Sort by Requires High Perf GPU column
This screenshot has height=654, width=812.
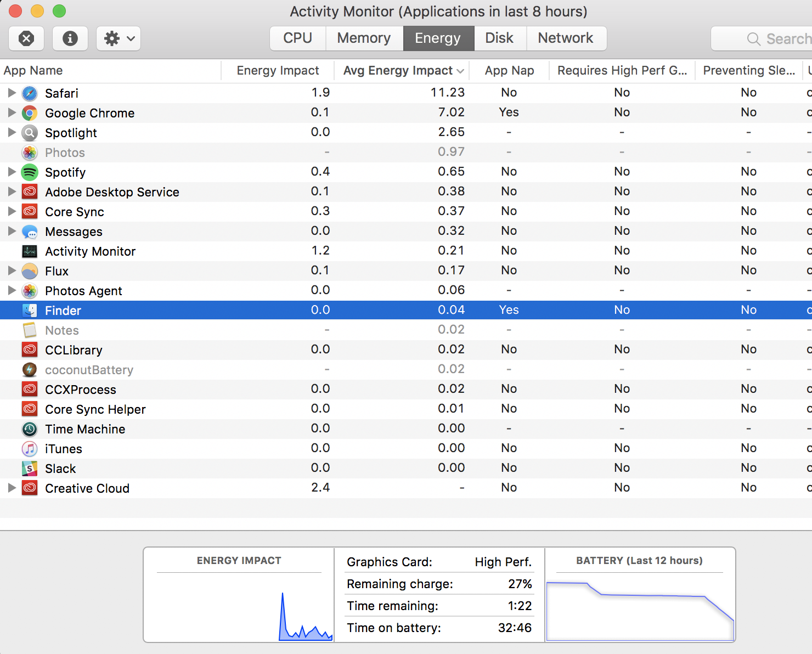point(622,71)
